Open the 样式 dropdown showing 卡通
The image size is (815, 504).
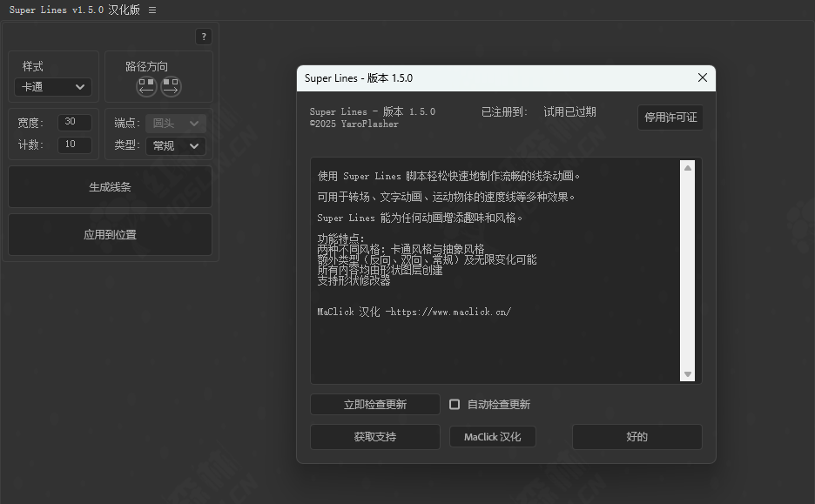coord(53,87)
